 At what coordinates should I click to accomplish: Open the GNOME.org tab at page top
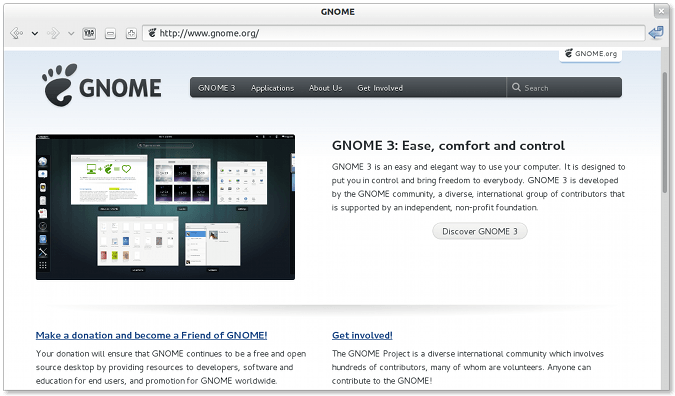tap(591, 54)
